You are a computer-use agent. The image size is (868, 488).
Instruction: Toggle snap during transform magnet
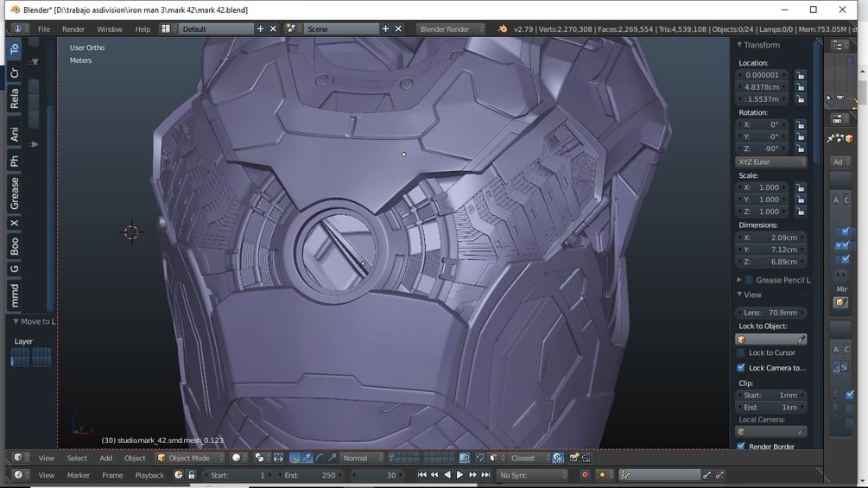(x=480, y=458)
